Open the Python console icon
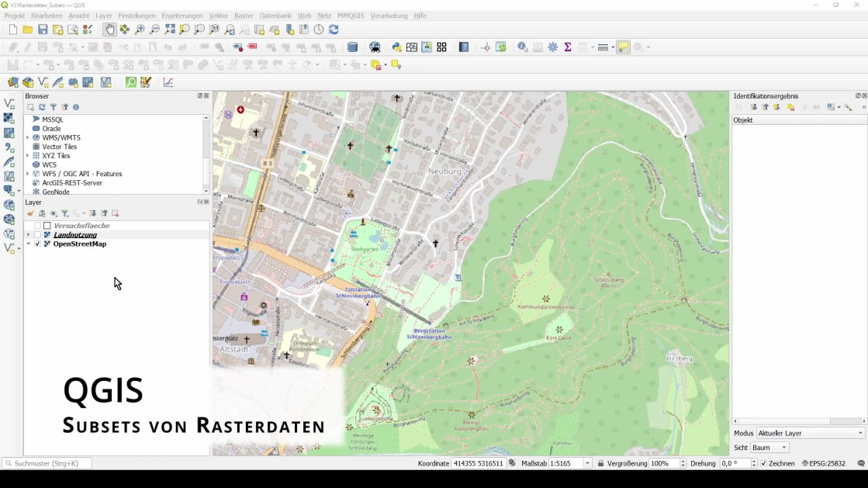Viewport: 868px width, 488px height. point(397,47)
